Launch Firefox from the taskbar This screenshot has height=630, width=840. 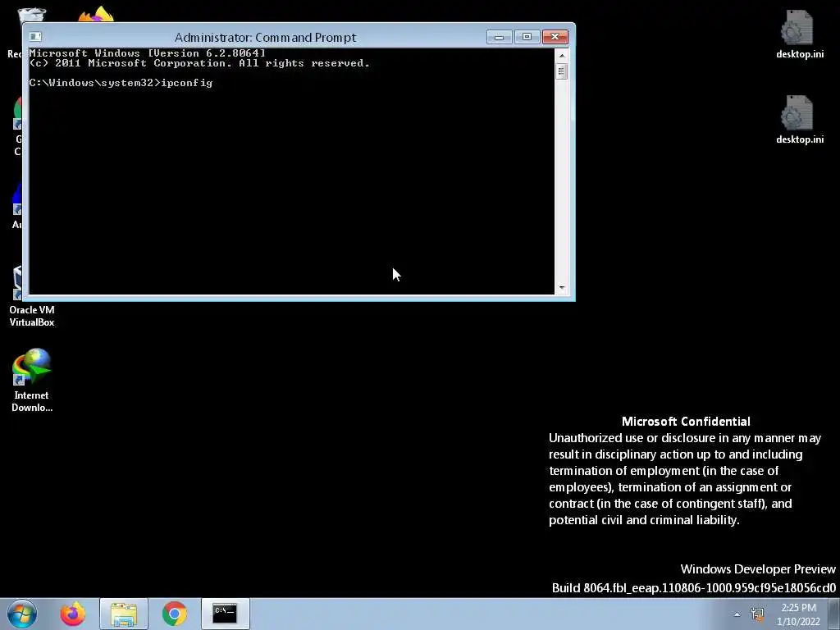pos(73,614)
